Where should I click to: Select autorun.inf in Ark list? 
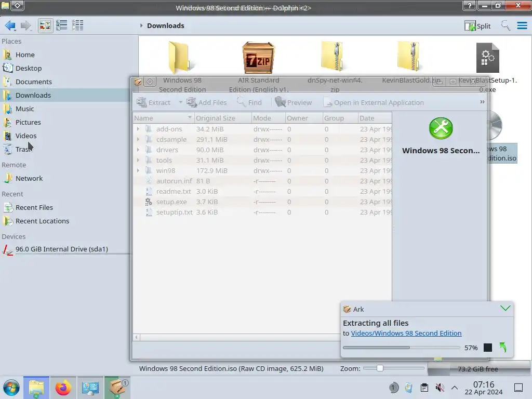coord(262,181)
